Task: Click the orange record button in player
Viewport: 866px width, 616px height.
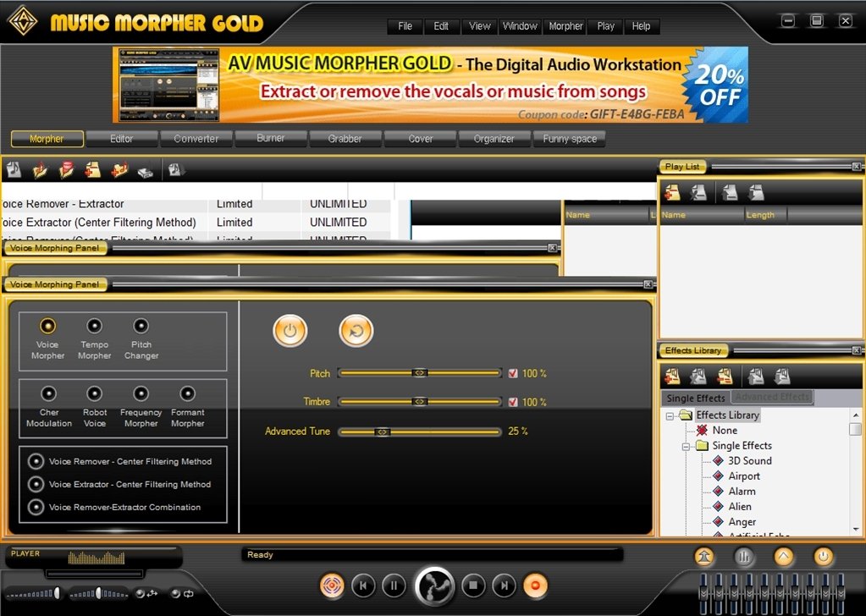Action: (535, 586)
